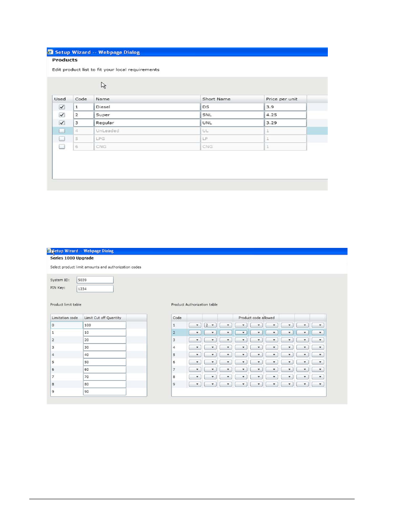The height and width of the screenshot is (532, 411).
Task: Open the last product dropdown in code row 4
Action: pos(318,347)
